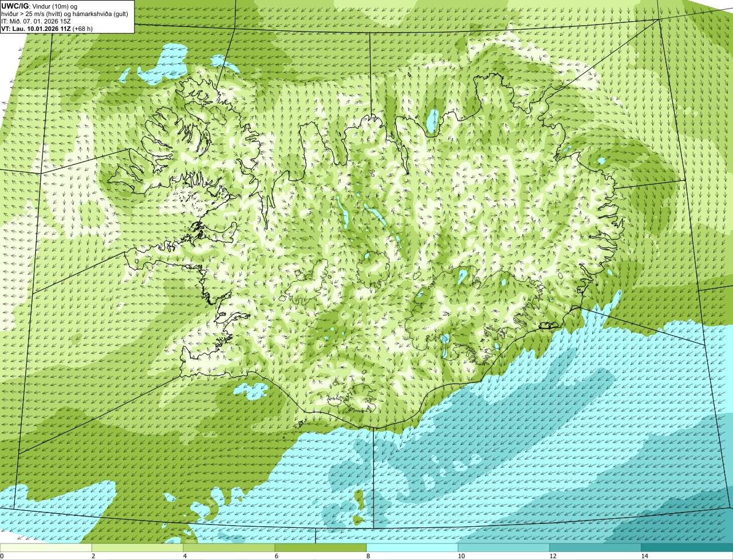Click the scale label '8'
Screen dimensions: 733x560
click(x=368, y=556)
